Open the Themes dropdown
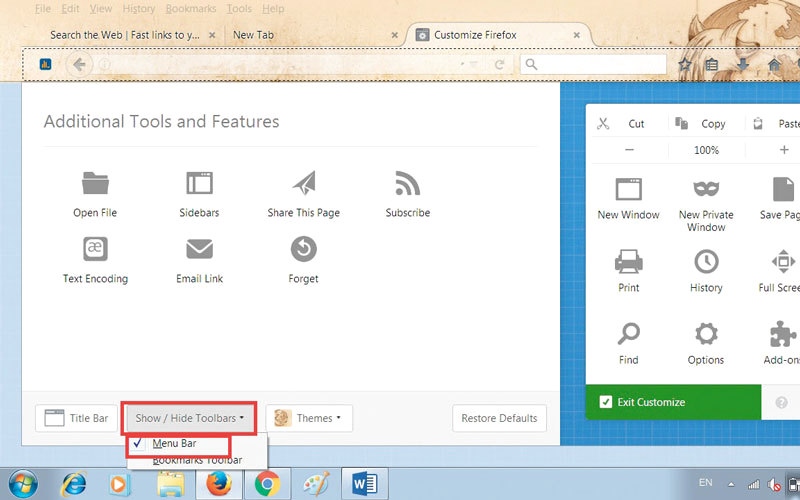This screenshot has width=800, height=500. 309,418
